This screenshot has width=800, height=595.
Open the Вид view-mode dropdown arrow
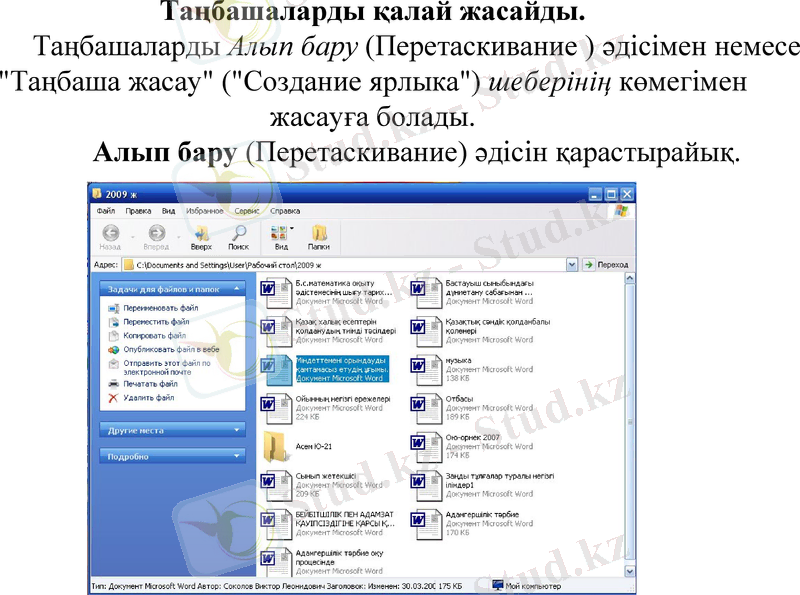click(x=290, y=227)
